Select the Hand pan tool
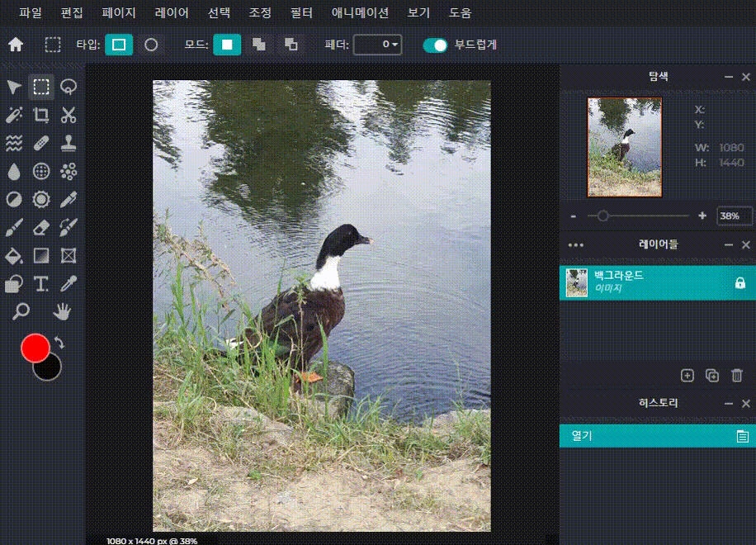Viewport: 756px width, 545px height. (62, 311)
